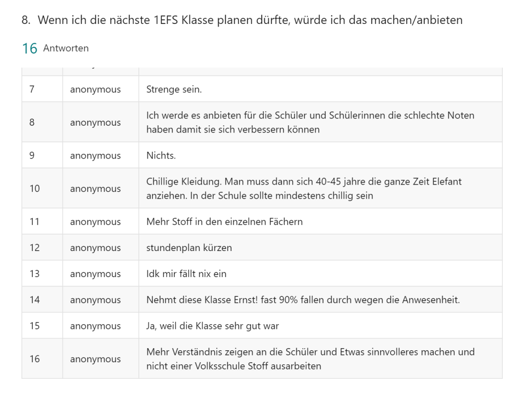Select the "Strenge sein." response

(174, 89)
